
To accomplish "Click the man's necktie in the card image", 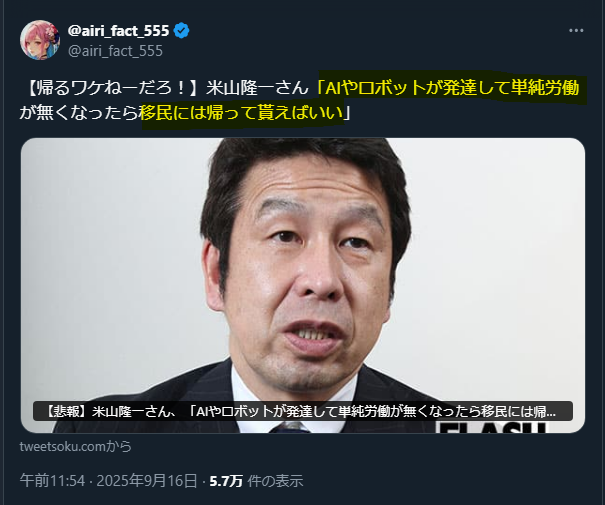I will point(290,427).
